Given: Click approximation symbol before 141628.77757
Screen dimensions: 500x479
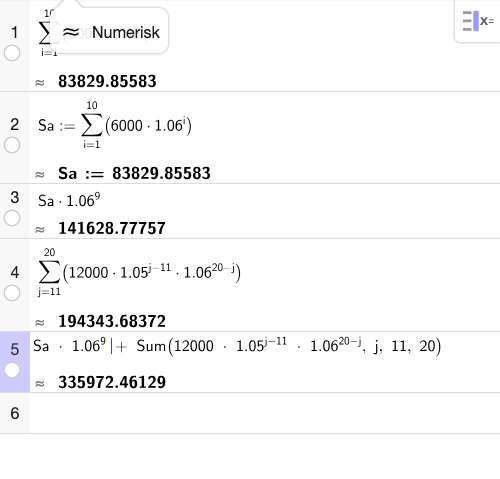Looking at the screenshot, I should point(40,229).
